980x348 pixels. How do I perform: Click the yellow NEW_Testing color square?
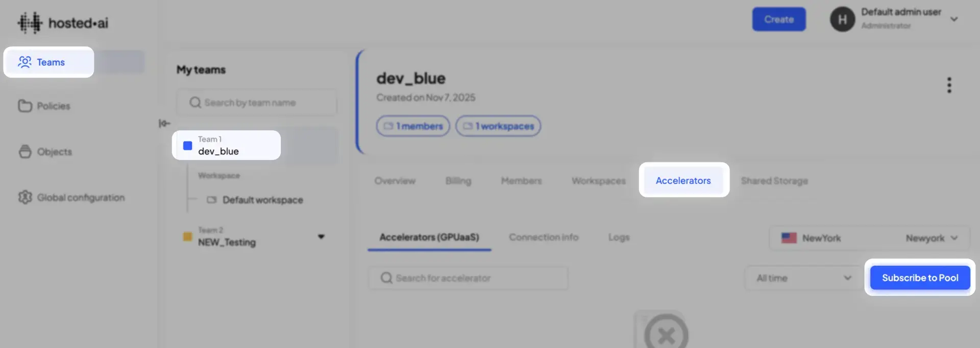coord(187,237)
